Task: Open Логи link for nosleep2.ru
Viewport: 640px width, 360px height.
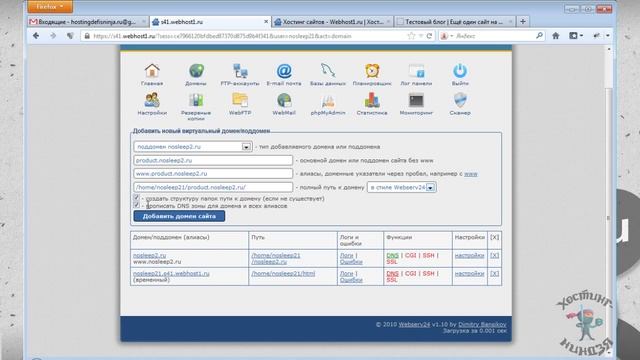Action: click(347, 255)
